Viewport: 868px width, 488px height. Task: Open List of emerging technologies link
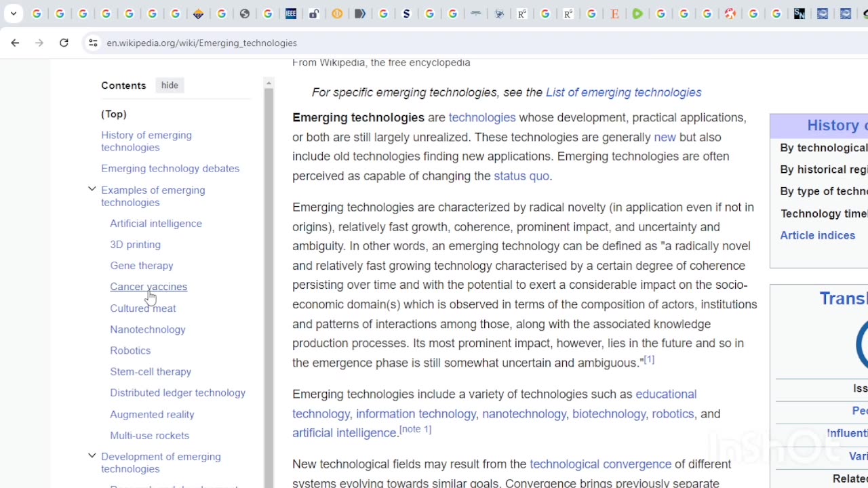click(624, 92)
